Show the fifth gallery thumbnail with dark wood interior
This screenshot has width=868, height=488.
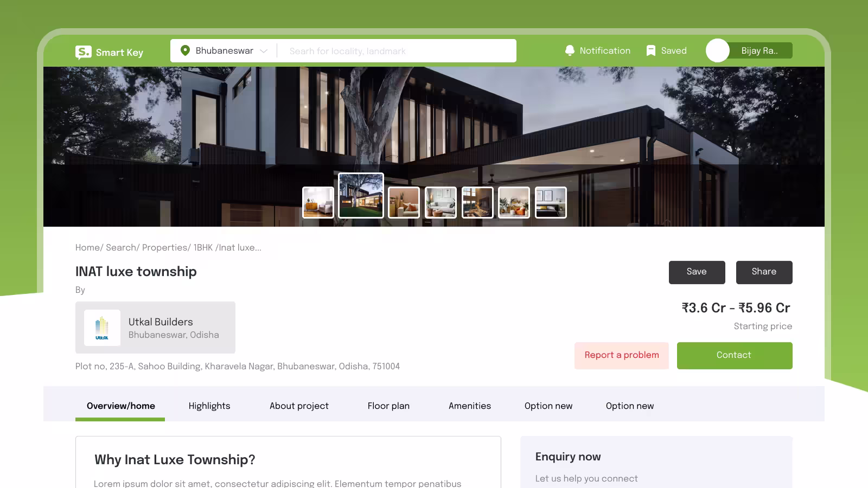click(x=477, y=202)
